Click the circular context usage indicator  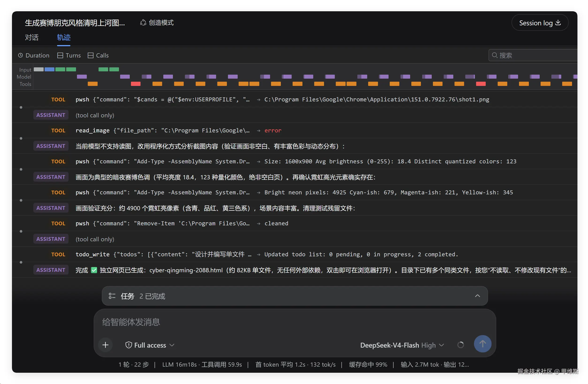pos(460,345)
